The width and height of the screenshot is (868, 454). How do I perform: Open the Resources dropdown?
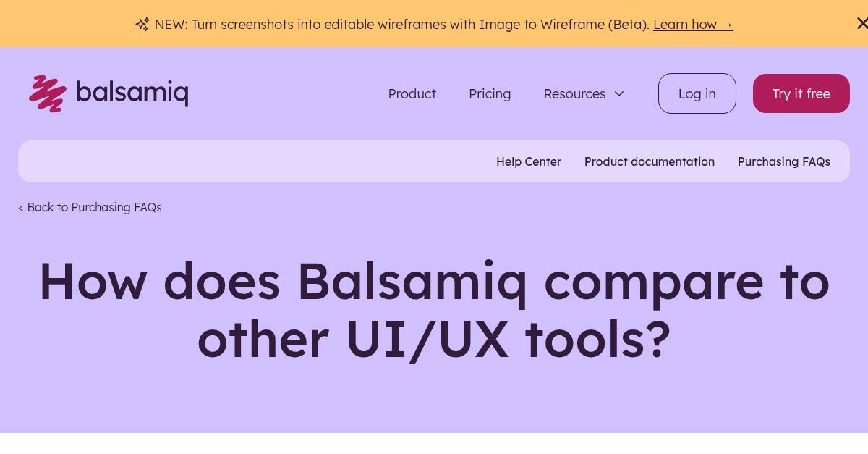coord(574,93)
